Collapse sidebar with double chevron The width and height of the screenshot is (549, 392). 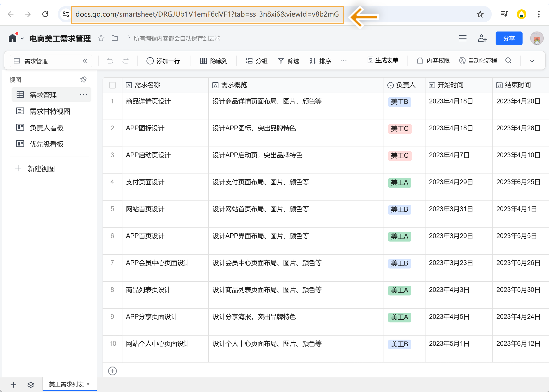point(85,61)
